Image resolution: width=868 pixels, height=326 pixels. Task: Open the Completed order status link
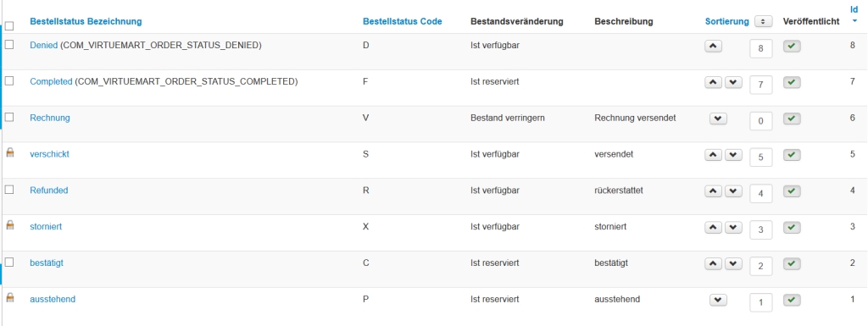click(x=51, y=81)
